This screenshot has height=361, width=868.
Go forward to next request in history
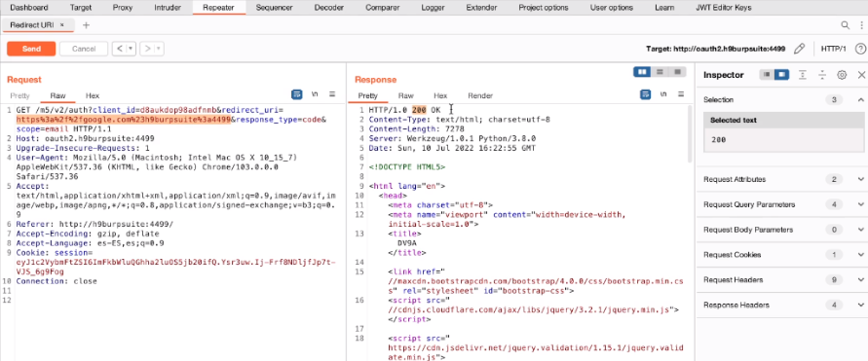[x=147, y=49]
